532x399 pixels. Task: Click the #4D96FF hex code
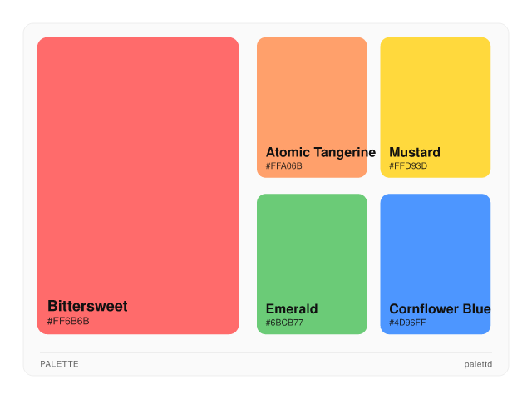pyautogui.click(x=407, y=323)
